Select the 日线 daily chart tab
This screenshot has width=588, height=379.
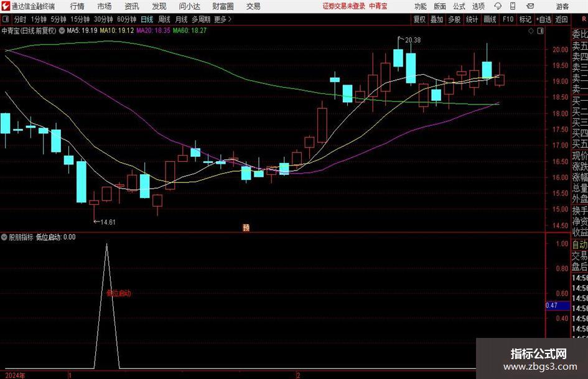(x=147, y=19)
